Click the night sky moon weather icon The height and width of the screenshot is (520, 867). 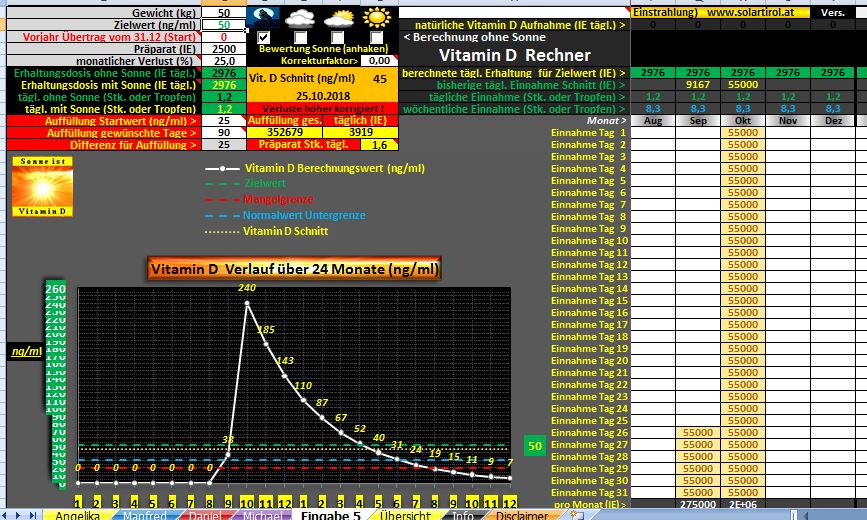tap(264, 17)
